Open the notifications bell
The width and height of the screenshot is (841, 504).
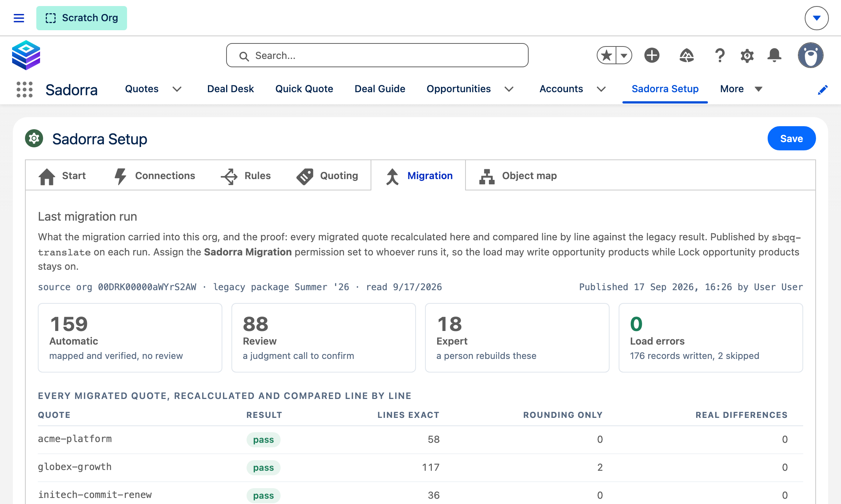pyautogui.click(x=774, y=56)
